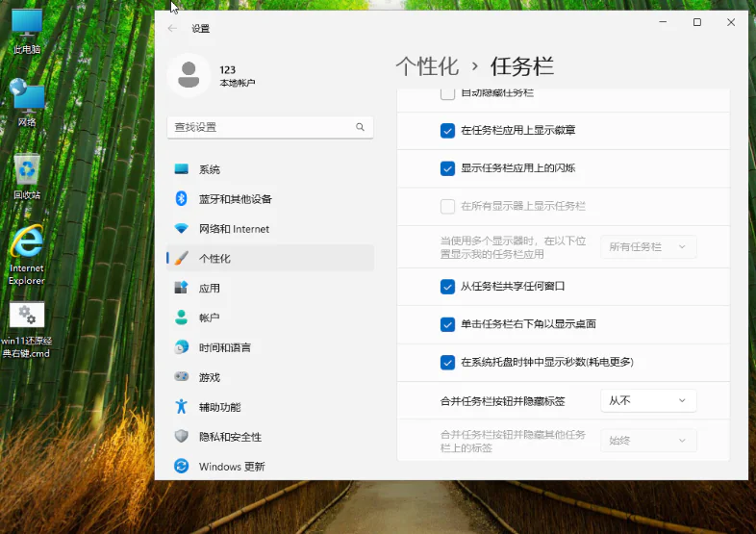Open the 始终 dropdown for other taskbars
This screenshot has height=534, width=756.
point(648,441)
